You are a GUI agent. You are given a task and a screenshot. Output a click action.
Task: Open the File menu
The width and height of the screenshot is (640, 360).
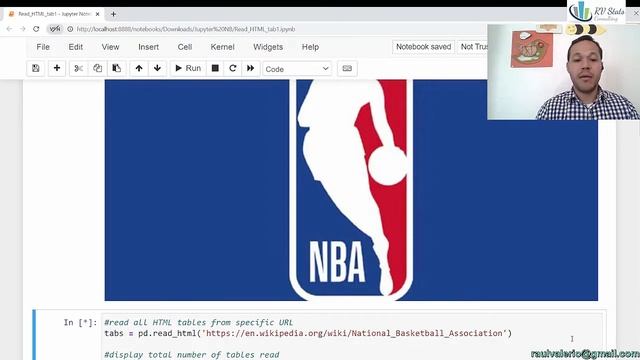coord(43,47)
